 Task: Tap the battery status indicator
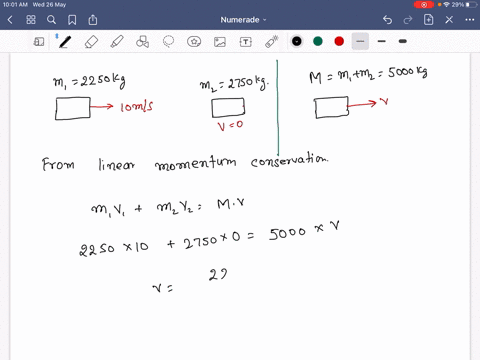472,5
